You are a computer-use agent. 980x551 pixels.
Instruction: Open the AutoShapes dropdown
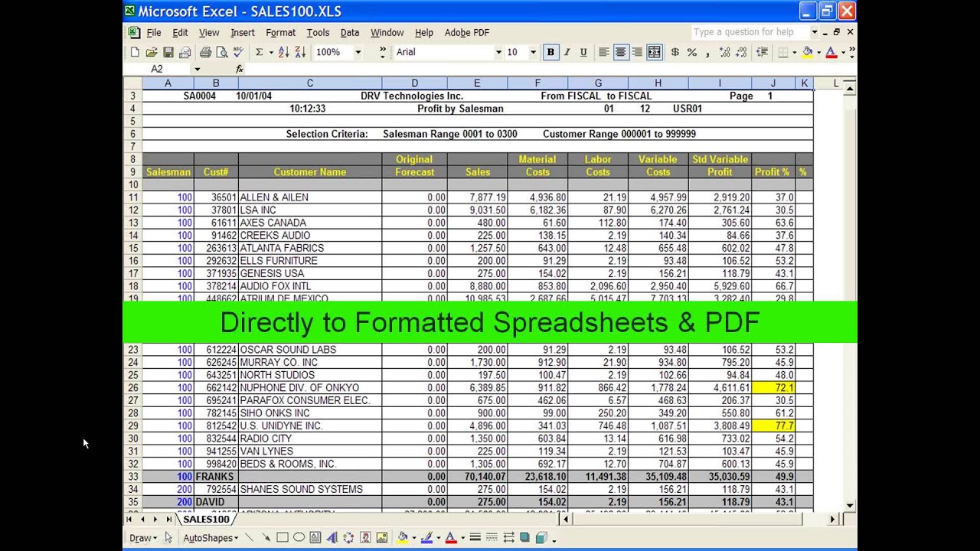click(x=211, y=538)
